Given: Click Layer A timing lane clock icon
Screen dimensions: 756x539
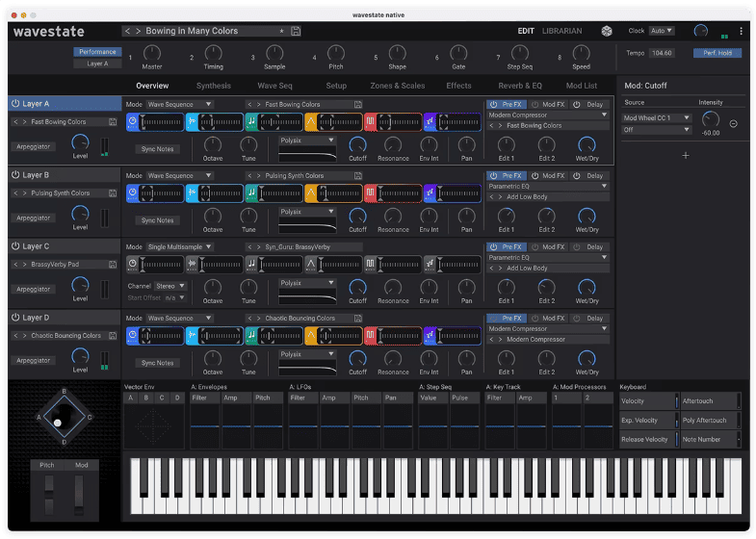Looking at the screenshot, I should point(133,122).
